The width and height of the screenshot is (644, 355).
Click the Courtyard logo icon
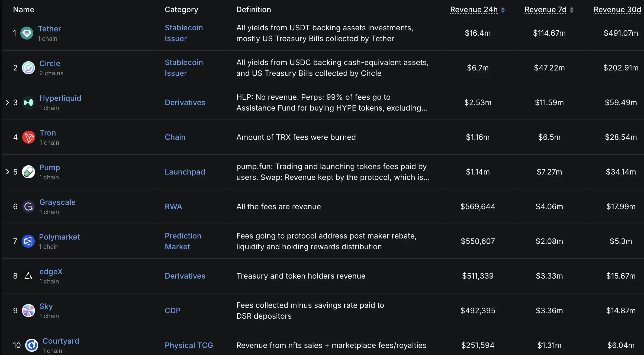(x=32, y=345)
